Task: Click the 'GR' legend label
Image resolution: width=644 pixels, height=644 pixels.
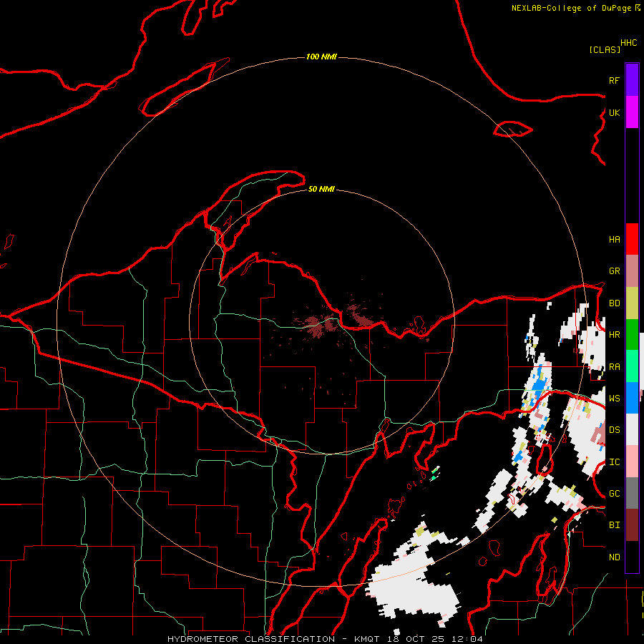Action: coord(614,271)
